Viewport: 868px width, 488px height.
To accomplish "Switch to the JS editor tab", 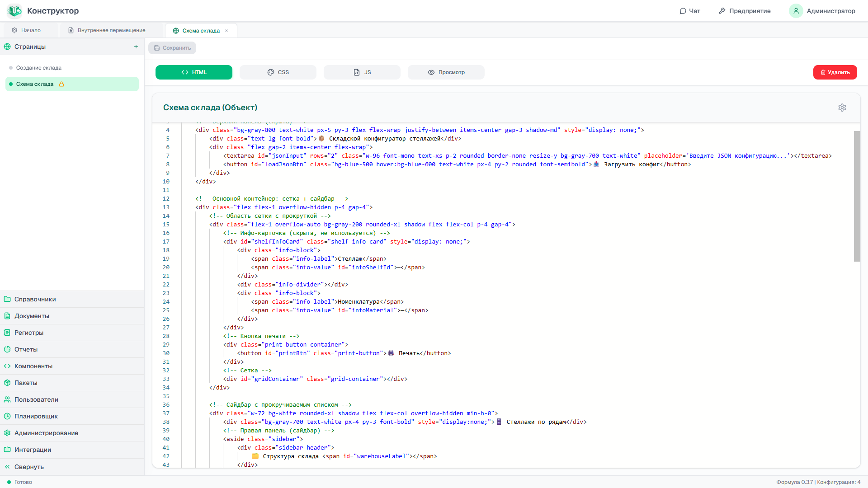I will 362,72.
